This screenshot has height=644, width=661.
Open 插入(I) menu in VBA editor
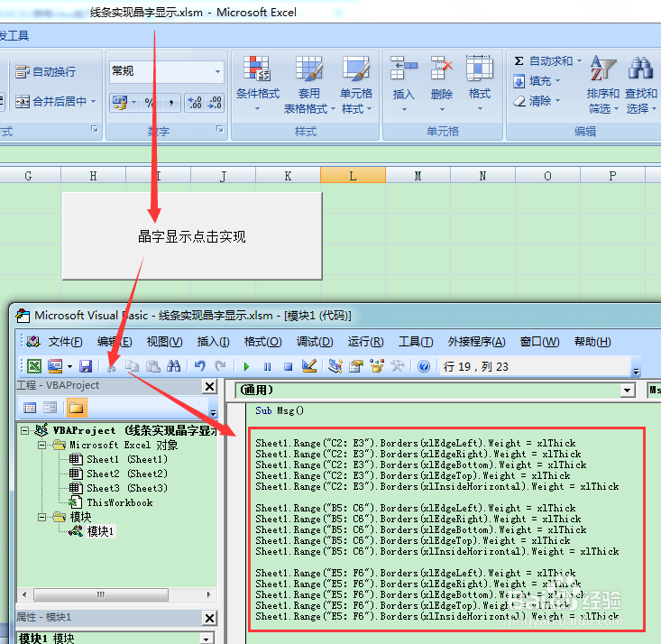(x=213, y=342)
